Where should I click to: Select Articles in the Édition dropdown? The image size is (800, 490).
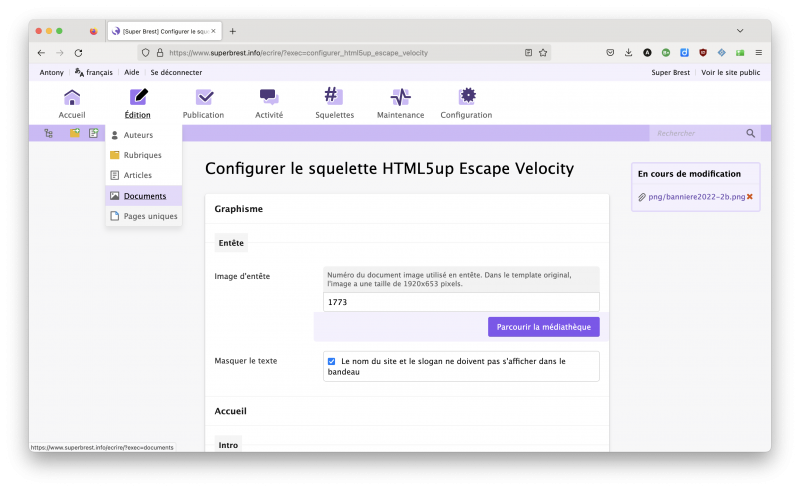click(144, 175)
